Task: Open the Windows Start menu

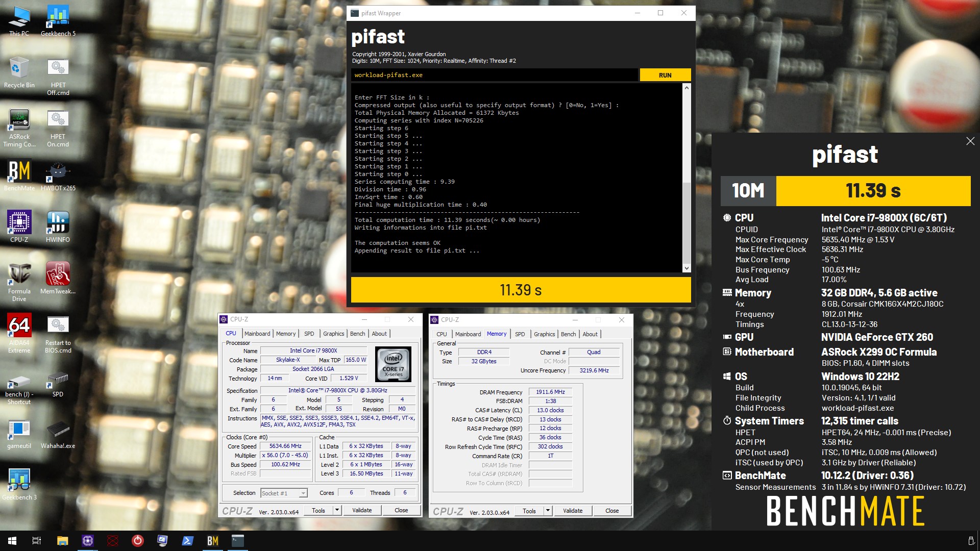Action: pos(12,541)
